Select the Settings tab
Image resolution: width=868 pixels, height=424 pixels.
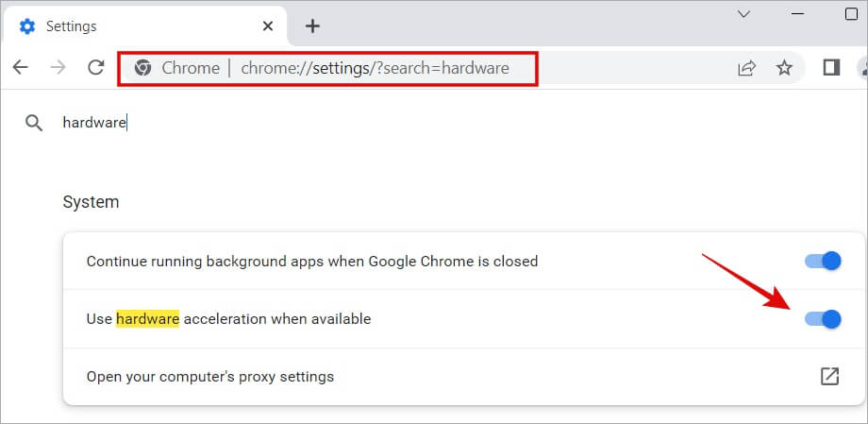click(145, 26)
